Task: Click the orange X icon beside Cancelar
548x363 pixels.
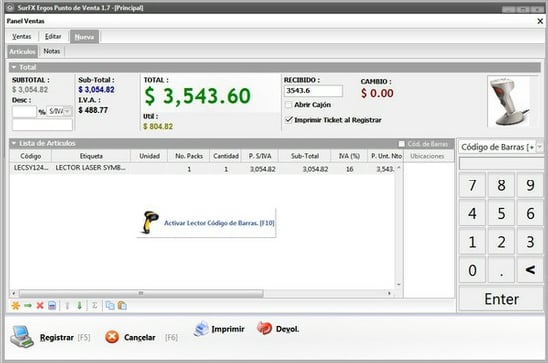Action: click(x=112, y=337)
